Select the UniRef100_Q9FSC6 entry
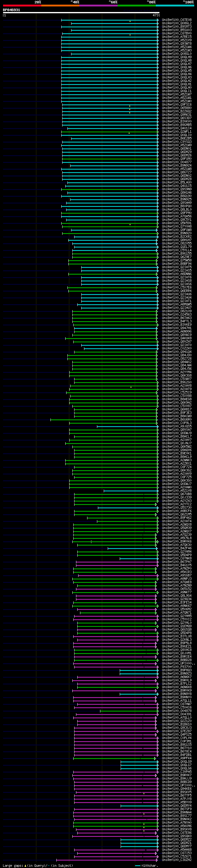 [x=177, y=104]
